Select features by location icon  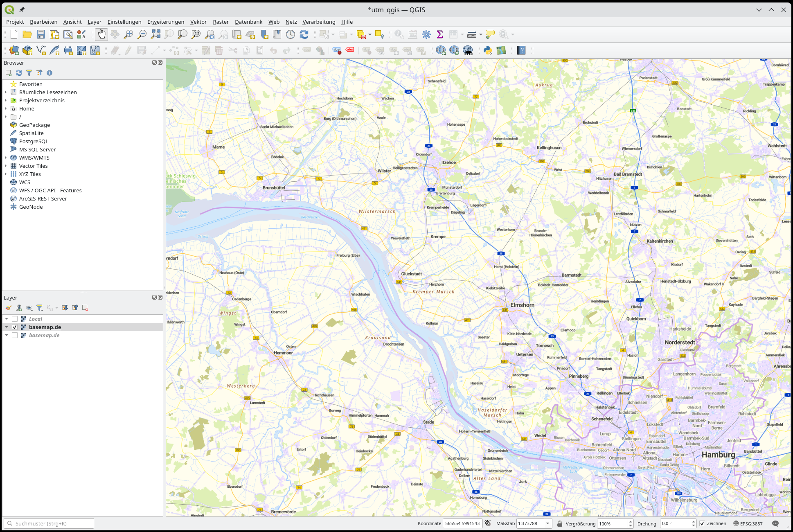click(379, 34)
